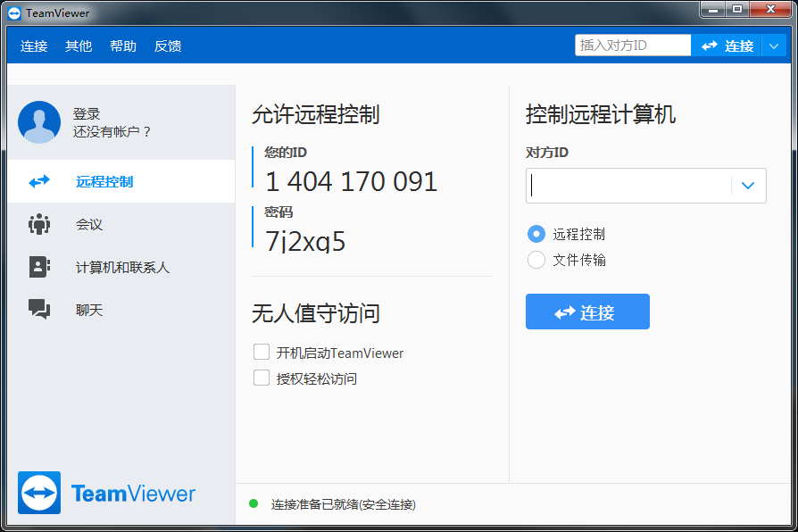Screen dimensions: 798x532
Task: Click your ID number 1 404 170 091
Action: tap(351, 182)
